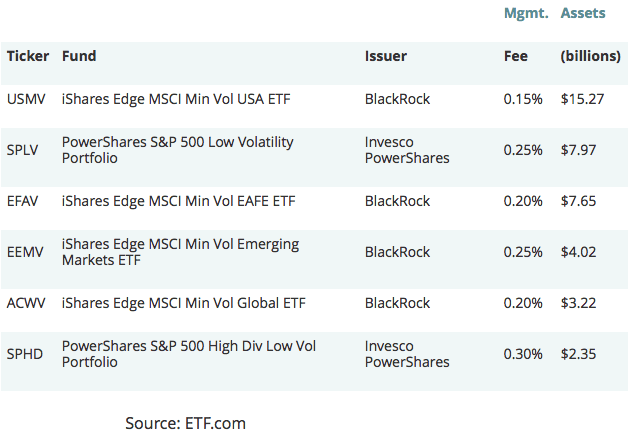The image size is (633, 440).
Task: Select the EEMV ticker cell
Action: (26, 252)
